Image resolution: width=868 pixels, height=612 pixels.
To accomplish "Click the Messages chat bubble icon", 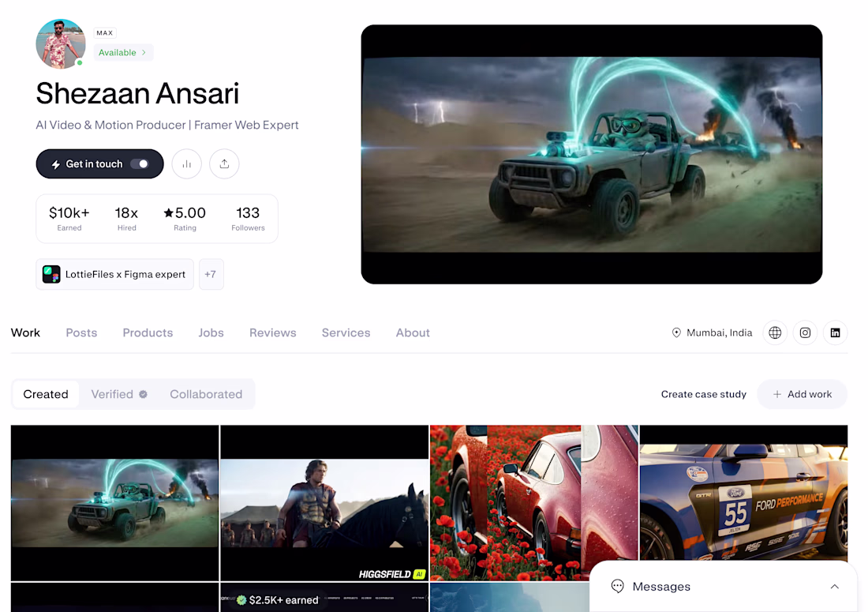I will [x=617, y=586].
